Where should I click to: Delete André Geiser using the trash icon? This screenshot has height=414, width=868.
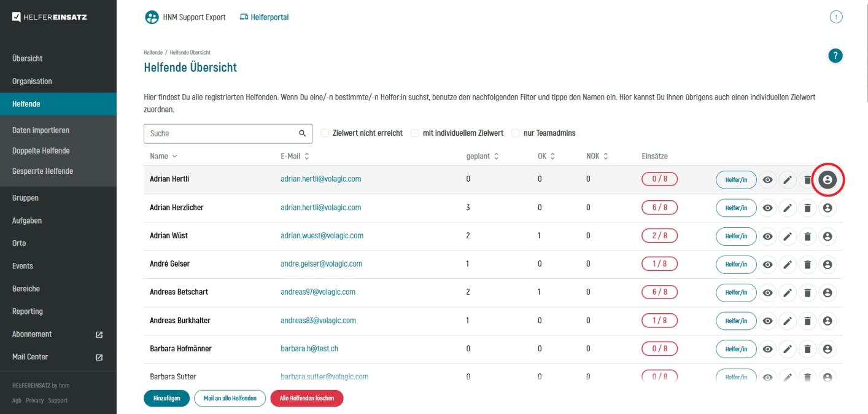point(807,265)
